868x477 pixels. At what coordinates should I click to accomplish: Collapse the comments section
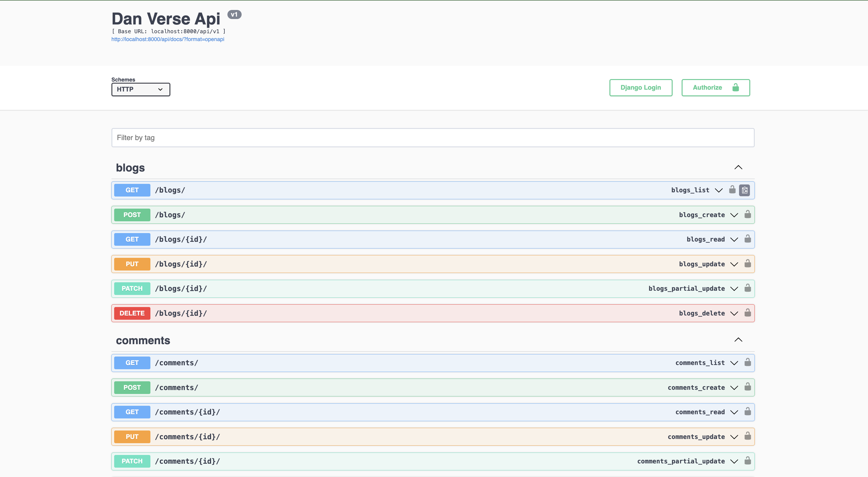(x=738, y=340)
